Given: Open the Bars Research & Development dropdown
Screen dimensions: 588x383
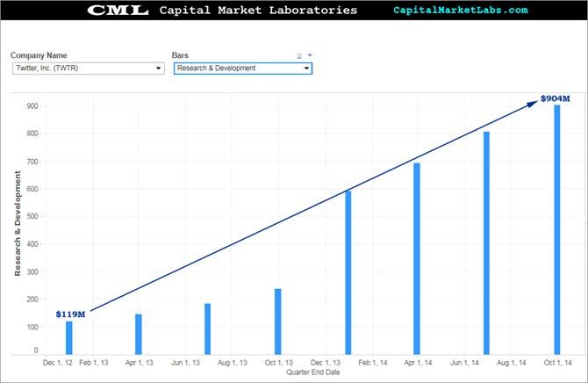Looking at the screenshot, I should click(x=242, y=69).
